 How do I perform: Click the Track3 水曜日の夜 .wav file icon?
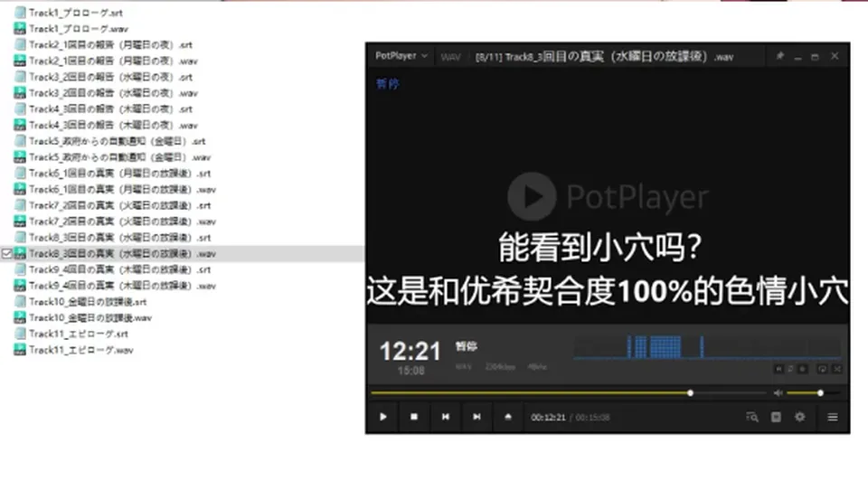20,93
